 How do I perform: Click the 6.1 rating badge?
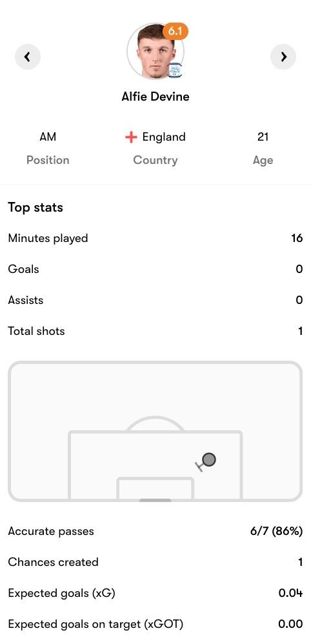[x=176, y=32]
